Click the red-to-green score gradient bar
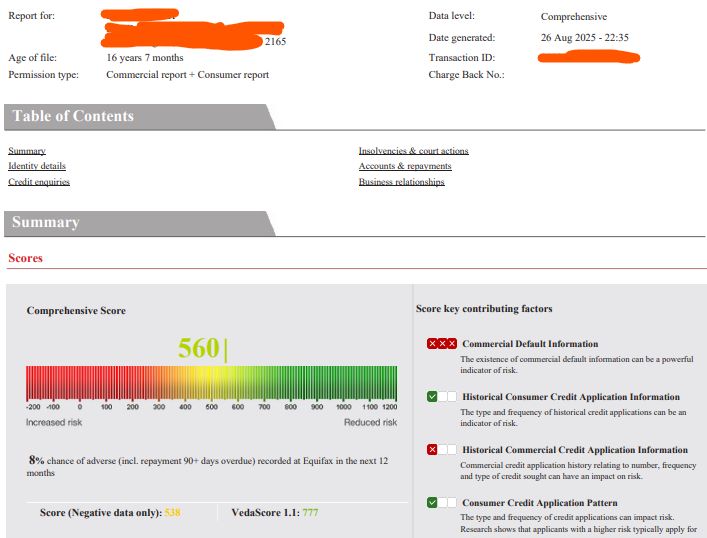Screen dimensions: 707x538 click(211, 383)
